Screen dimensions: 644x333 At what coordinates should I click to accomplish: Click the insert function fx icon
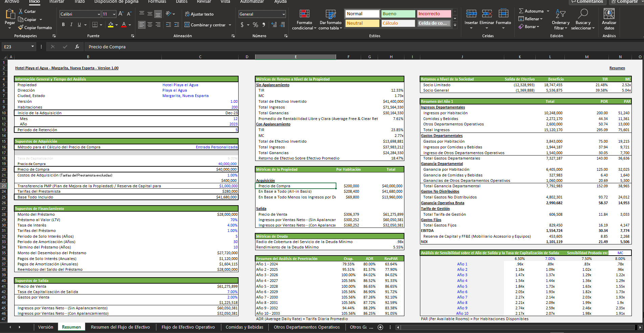point(77,47)
